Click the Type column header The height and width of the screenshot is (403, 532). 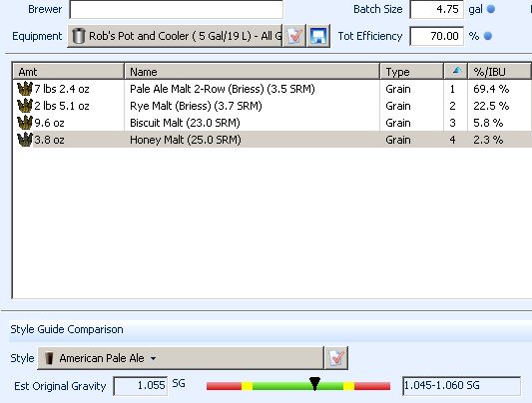pos(411,71)
